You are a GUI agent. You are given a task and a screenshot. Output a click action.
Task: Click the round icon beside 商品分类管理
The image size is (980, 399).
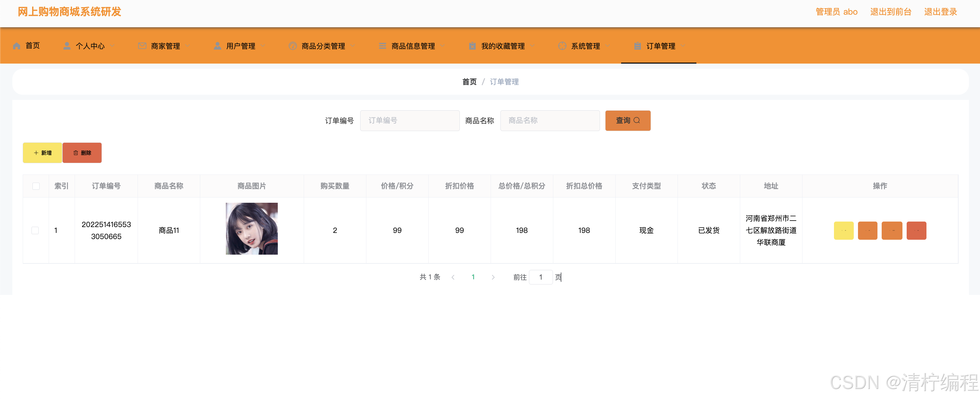tap(293, 46)
